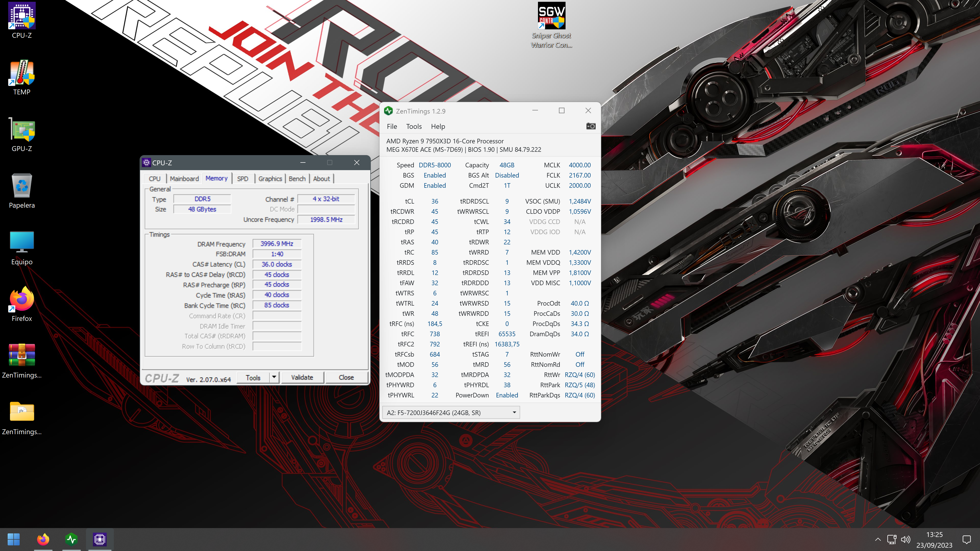The width and height of the screenshot is (980, 551).
Task: Close the ZenTimings window
Action: [x=588, y=111]
